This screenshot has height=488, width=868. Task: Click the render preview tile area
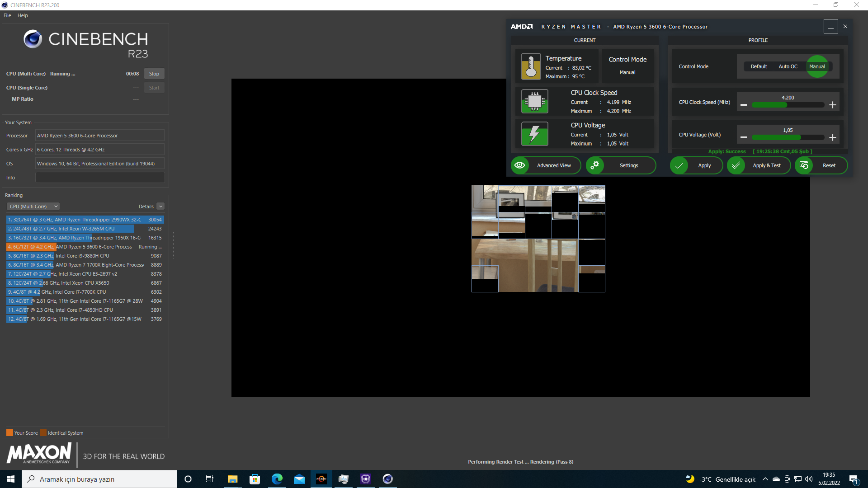coord(538,239)
